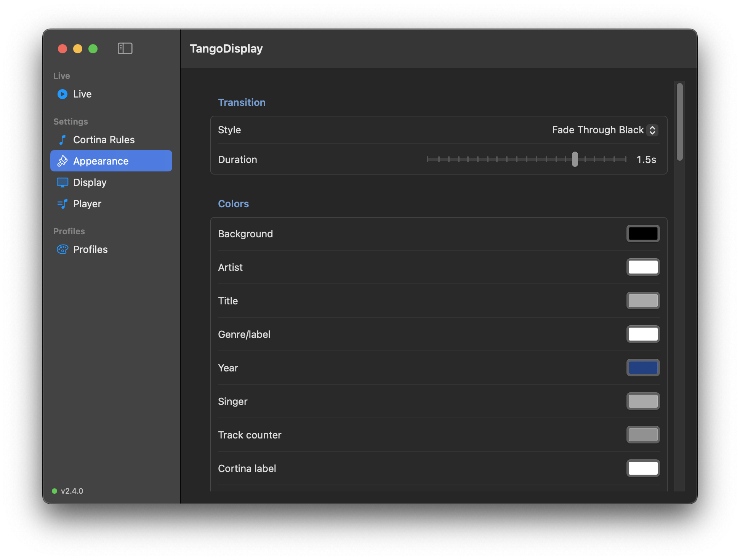The image size is (740, 560).
Task: Toggle the sidebar visibility icon
Action: 125,48
